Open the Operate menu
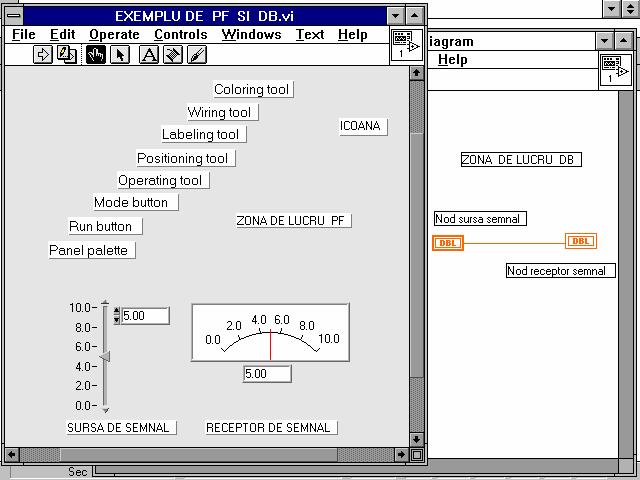 point(114,35)
